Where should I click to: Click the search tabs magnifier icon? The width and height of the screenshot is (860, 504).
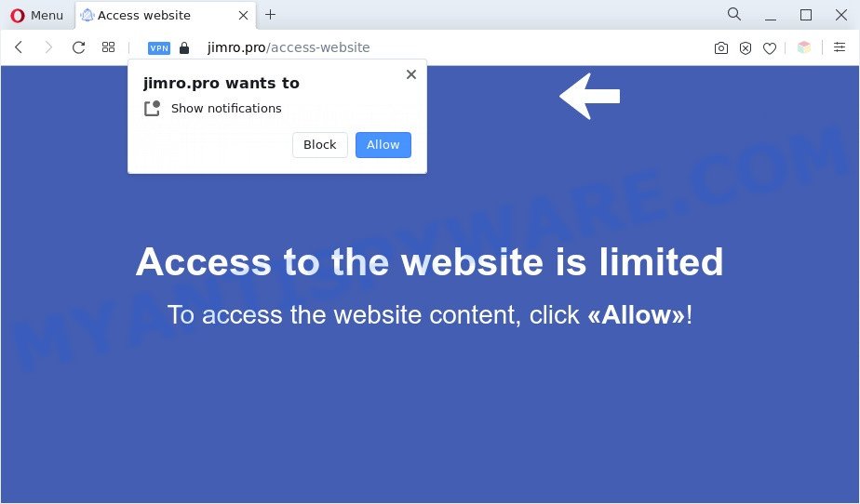click(x=733, y=14)
